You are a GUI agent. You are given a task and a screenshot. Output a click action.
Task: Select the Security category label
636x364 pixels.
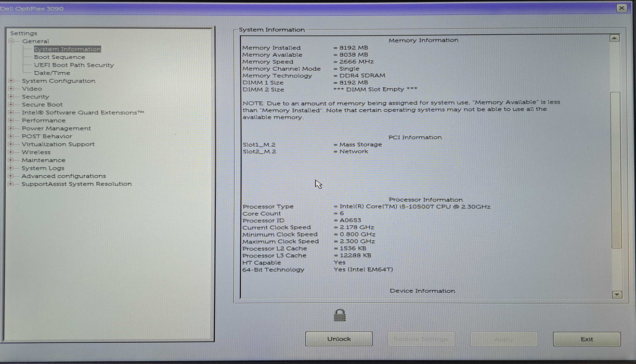coord(35,97)
